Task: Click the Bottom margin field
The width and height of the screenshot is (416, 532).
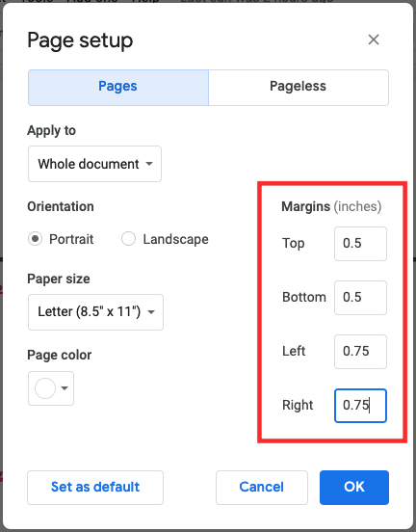Action: tap(360, 298)
